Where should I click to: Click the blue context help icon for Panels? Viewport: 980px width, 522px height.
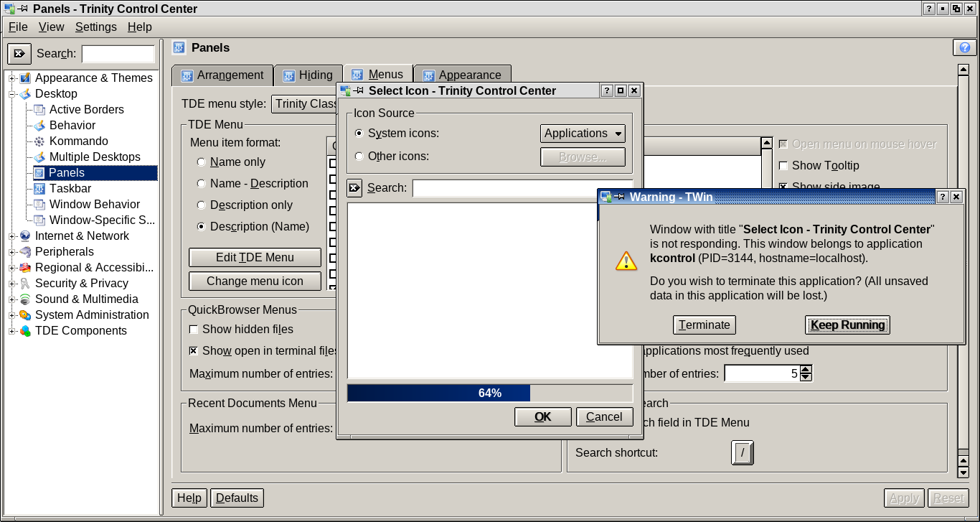pos(964,47)
